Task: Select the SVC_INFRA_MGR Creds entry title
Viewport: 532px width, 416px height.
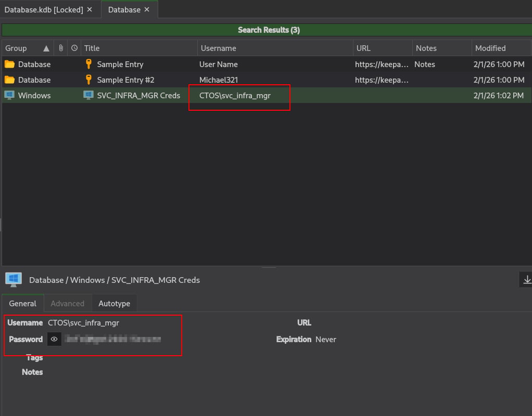Action: click(138, 96)
